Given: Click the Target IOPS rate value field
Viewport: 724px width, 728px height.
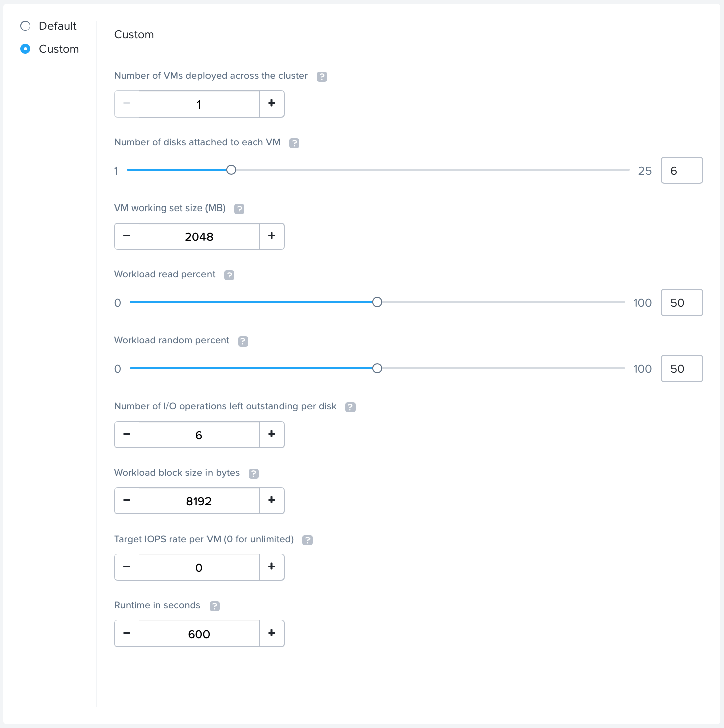Looking at the screenshot, I should click(x=199, y=567).
